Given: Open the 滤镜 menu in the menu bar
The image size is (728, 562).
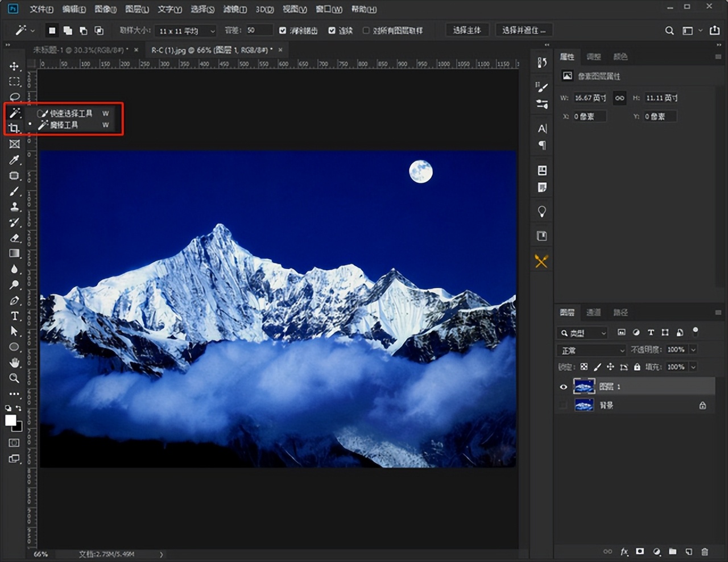Looking at the screenshot, I should coord(234,9).
